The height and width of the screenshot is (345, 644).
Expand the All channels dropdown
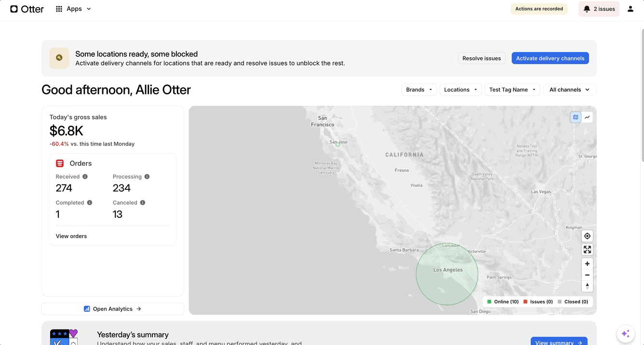click(569, 90)
